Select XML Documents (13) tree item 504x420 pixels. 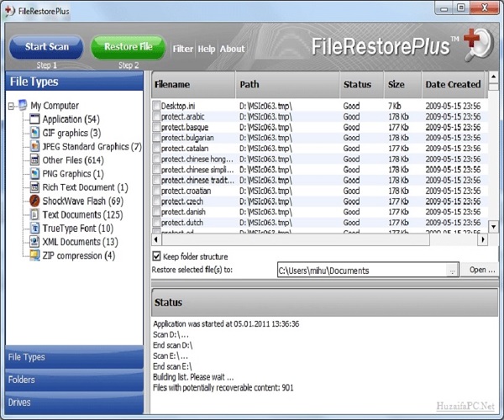pyautogui.click(x=80, y=242)
